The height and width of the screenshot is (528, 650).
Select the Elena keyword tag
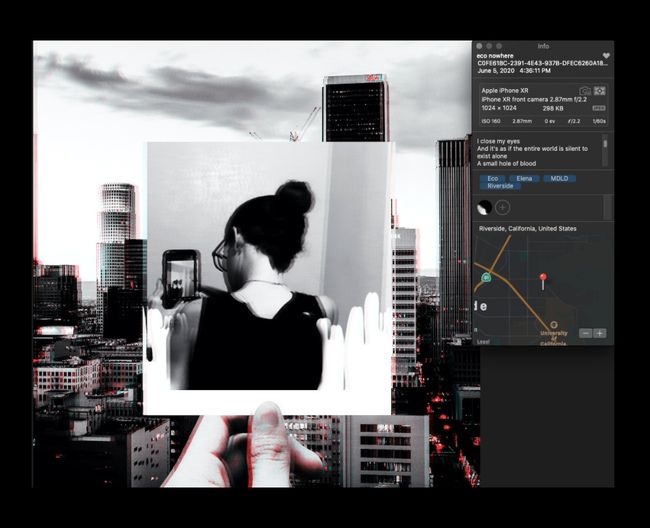(x=523, y=178)
